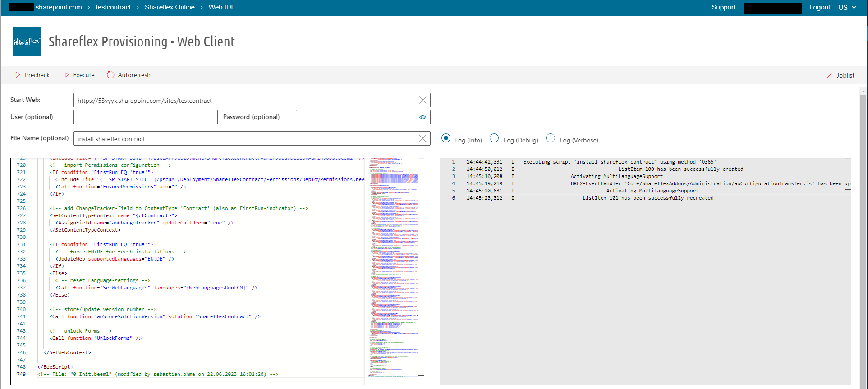
Task: Show password with the eye icon
Action: [x=423, y=117]
